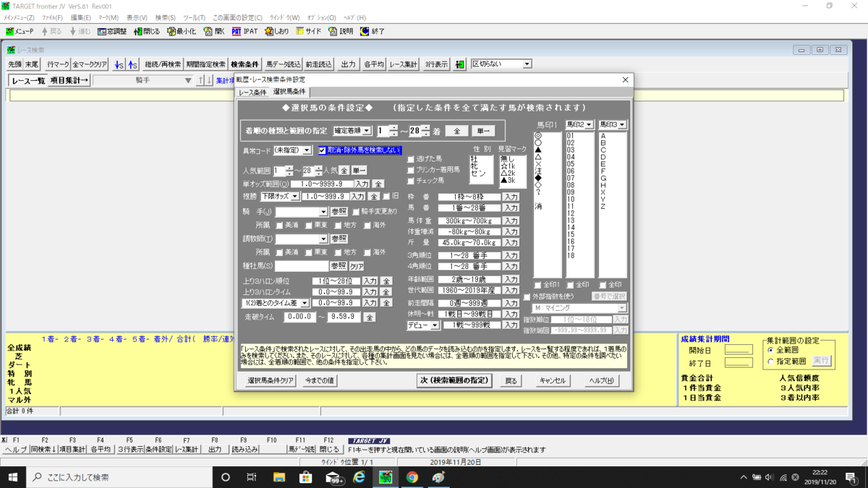This screenshot has height=488, width=868.
Task: Open File Explorer from taskbar
Action: [279, 477]
